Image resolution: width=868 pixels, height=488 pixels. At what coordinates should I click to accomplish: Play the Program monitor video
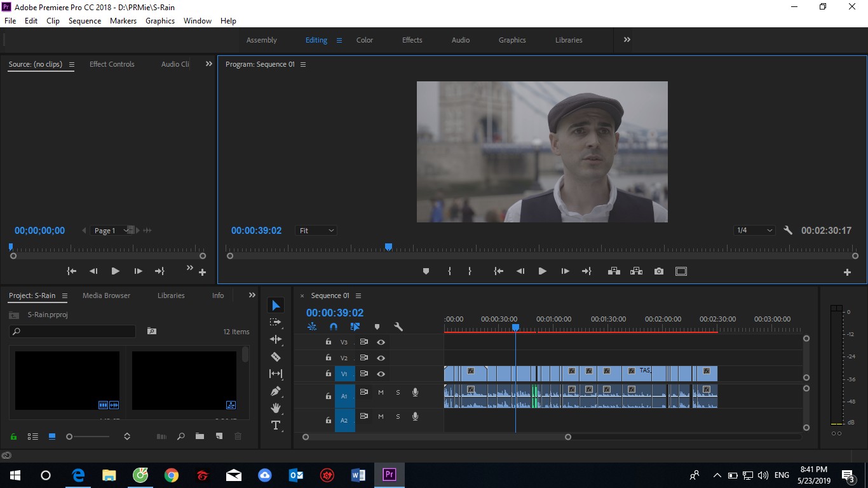coord(542,271)
